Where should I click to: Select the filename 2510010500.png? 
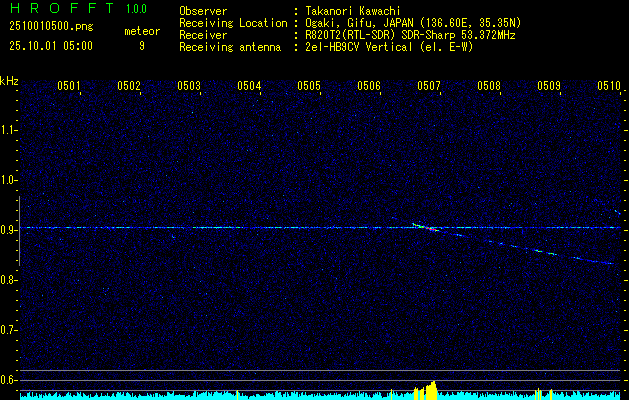tap(51, 27)
